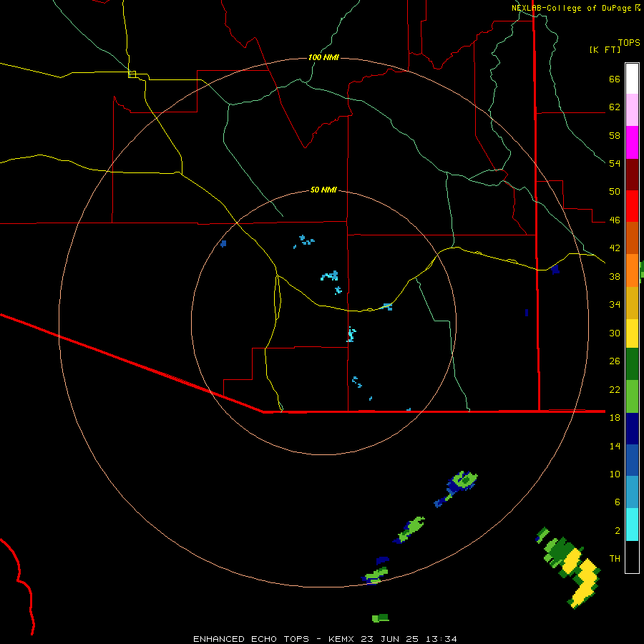Pick the dark maroon legend swatch
The width and height of the screenshot is (644, 644).
pos(632,175)
